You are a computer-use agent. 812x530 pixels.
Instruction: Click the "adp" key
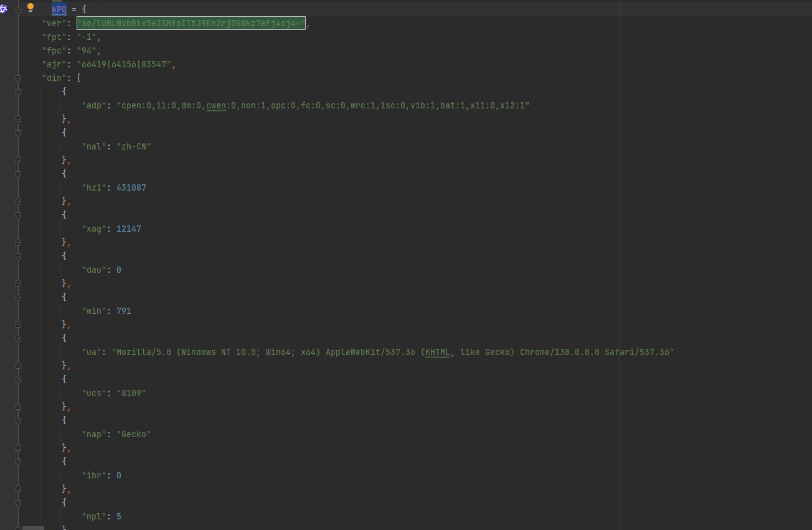coord(94,105)
